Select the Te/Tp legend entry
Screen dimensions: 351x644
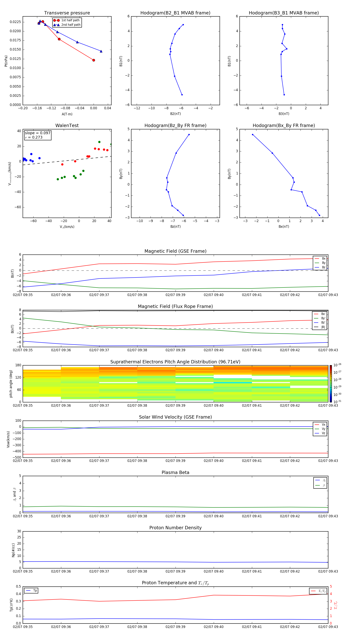[x=318, y=591]
